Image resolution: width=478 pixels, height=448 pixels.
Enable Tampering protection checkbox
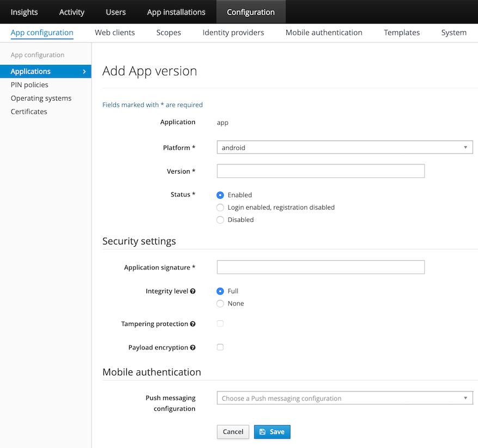(x=220, y=323)
